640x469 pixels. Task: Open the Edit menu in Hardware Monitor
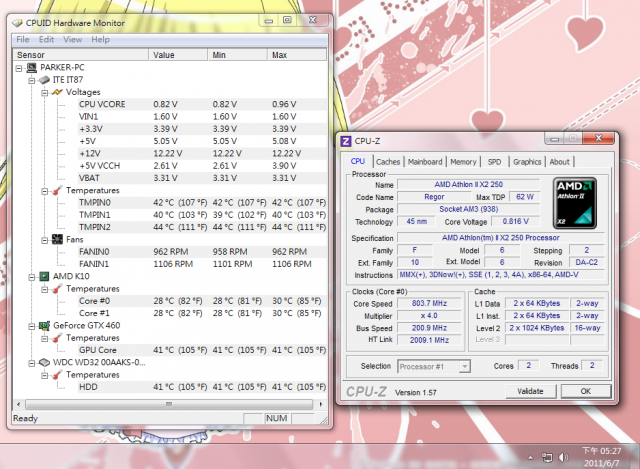click(x=47, y=40)
